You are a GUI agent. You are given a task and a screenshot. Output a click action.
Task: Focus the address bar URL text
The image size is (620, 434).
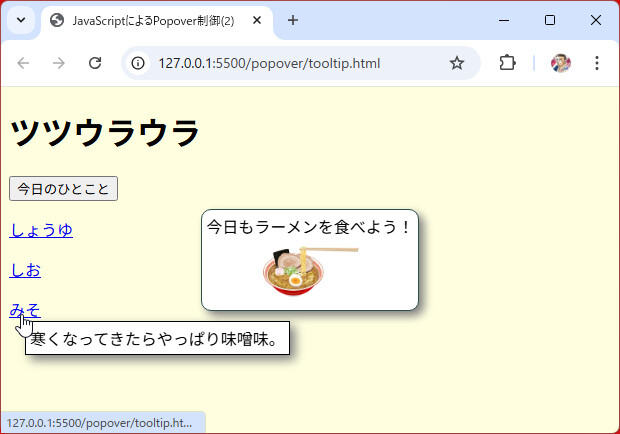[269, 63]
